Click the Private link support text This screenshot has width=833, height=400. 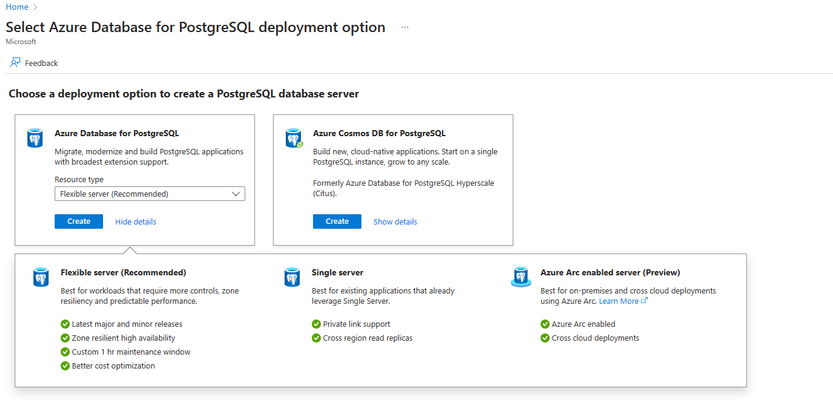pyautogui.click(x=357, y=324)
